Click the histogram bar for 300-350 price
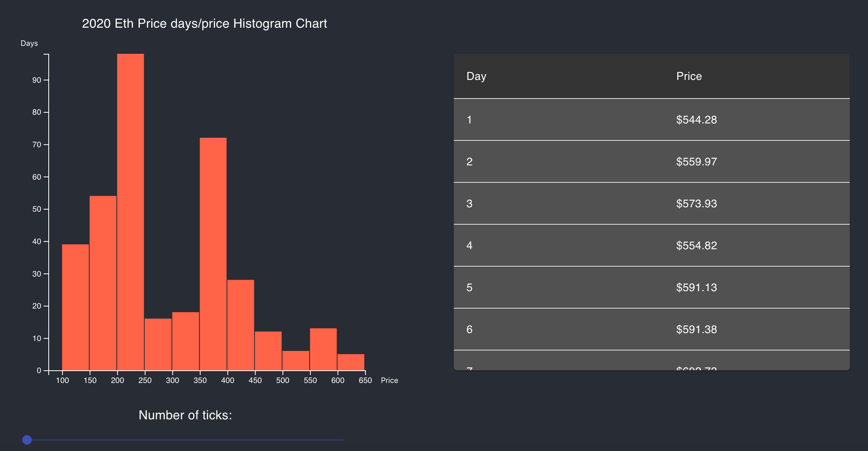This screenshot has height=451, width=868. [186, 341]
